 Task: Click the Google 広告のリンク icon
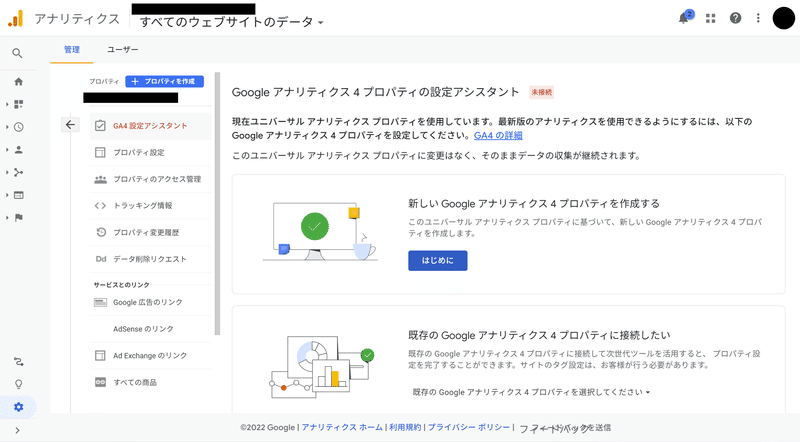[101, 302]
